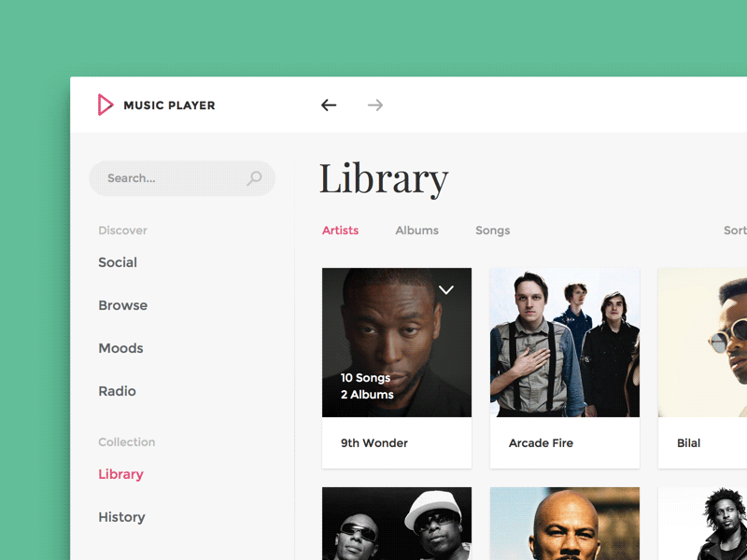Open Radio in the sidebar
Viewport: 747px width, 560px height.
click(x=118, y=391)
